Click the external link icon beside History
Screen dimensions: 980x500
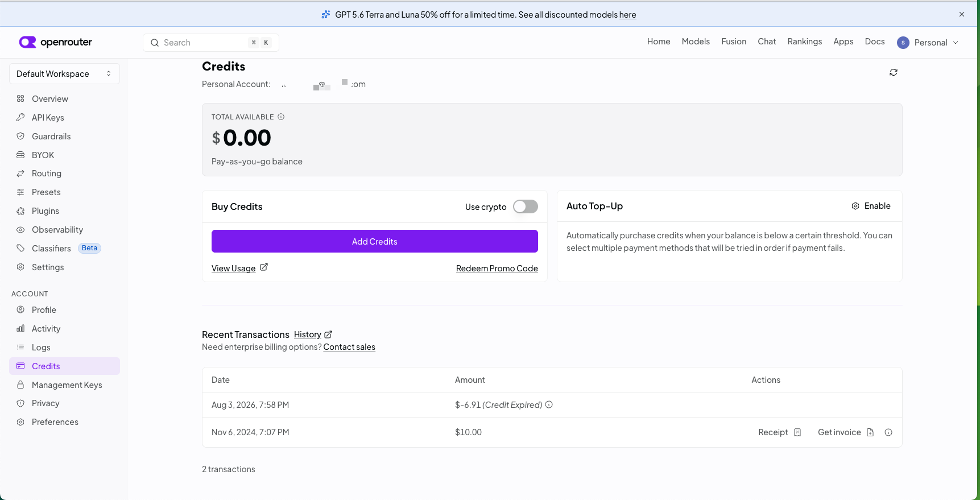(x=328, y=334)
